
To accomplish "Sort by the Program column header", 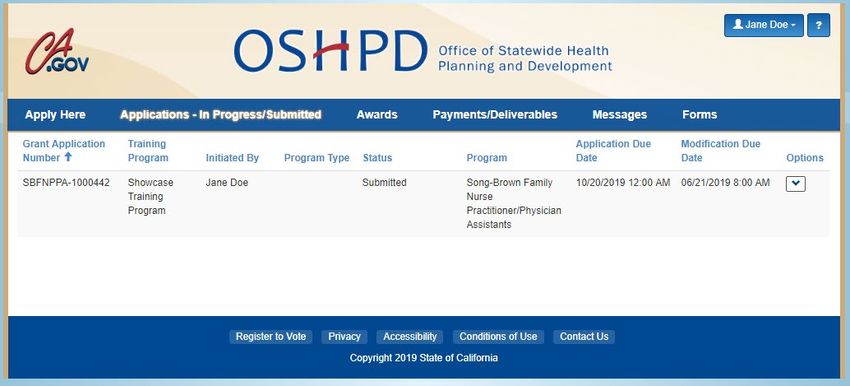I will [x=487, y=158].
